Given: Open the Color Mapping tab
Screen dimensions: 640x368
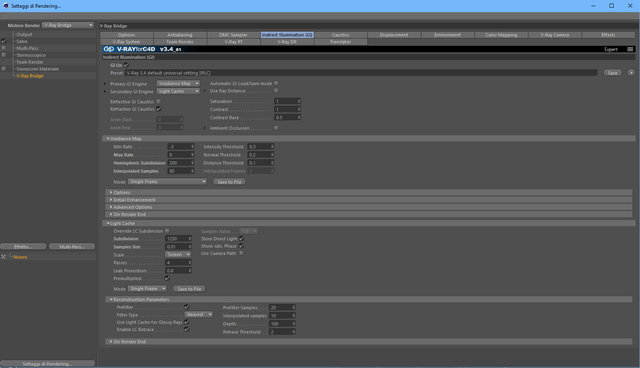Looking at the screenshot, I should 501,35.
